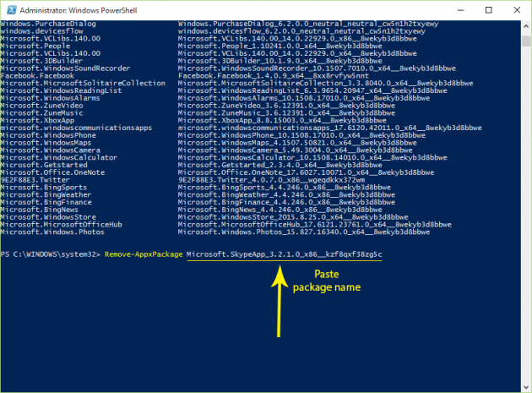Click Facebook.Facebook in the name column
This screenshot has height=393, width=532.
coord(37,76)
